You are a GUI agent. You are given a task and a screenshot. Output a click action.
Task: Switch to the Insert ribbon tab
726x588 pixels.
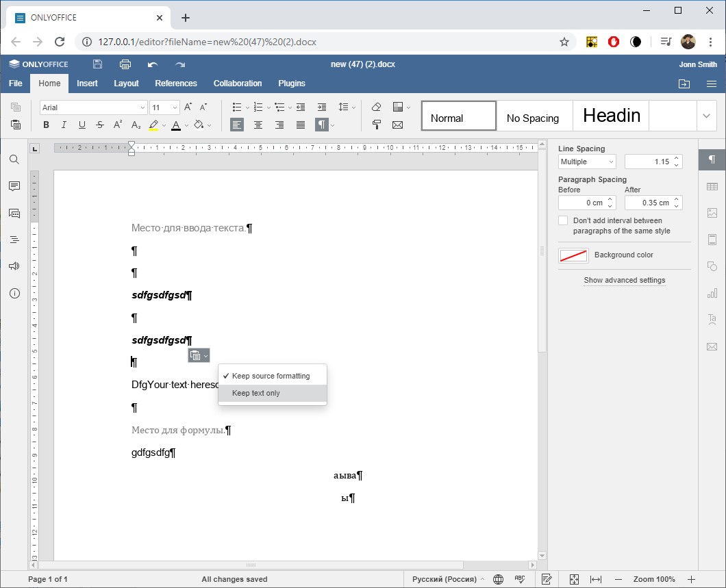87,83
